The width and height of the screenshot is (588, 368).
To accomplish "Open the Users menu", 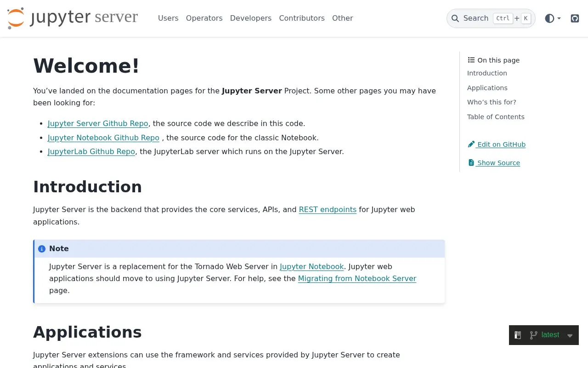I will pos(168,18).
